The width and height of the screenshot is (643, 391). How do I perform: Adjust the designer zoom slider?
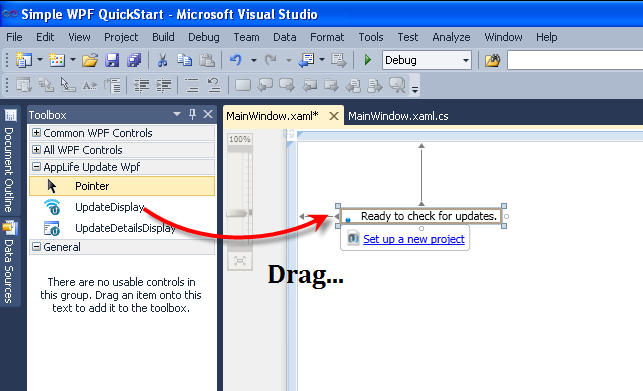239,213
